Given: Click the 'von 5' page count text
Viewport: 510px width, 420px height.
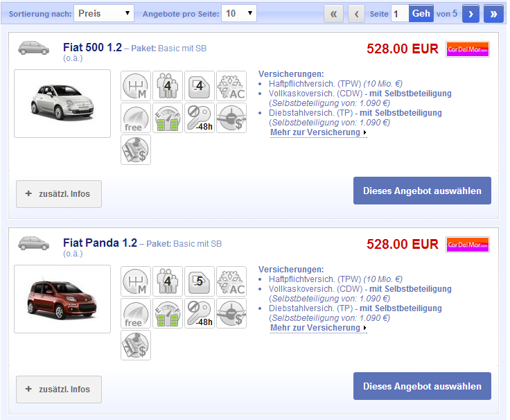Looking at the screenshot, I should (447, 14).
